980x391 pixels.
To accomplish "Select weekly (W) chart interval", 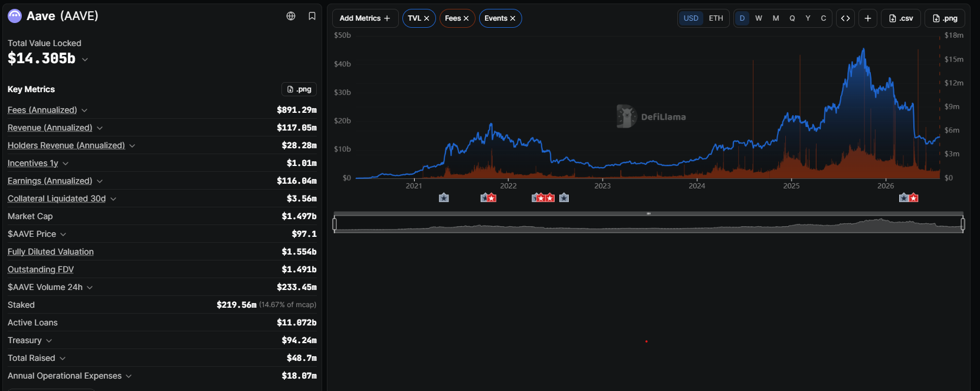I will click(759, 18).
